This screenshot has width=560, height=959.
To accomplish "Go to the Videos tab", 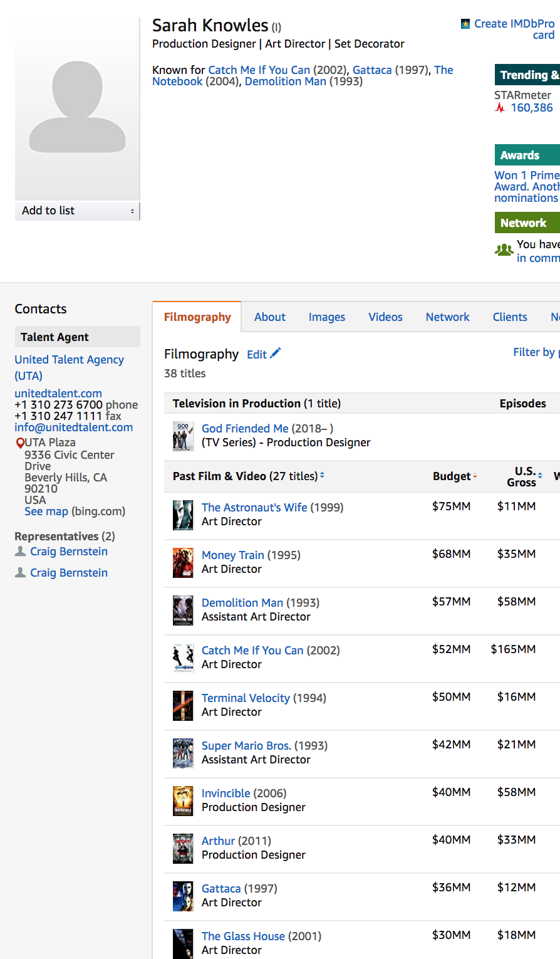I will pos(385,317).
